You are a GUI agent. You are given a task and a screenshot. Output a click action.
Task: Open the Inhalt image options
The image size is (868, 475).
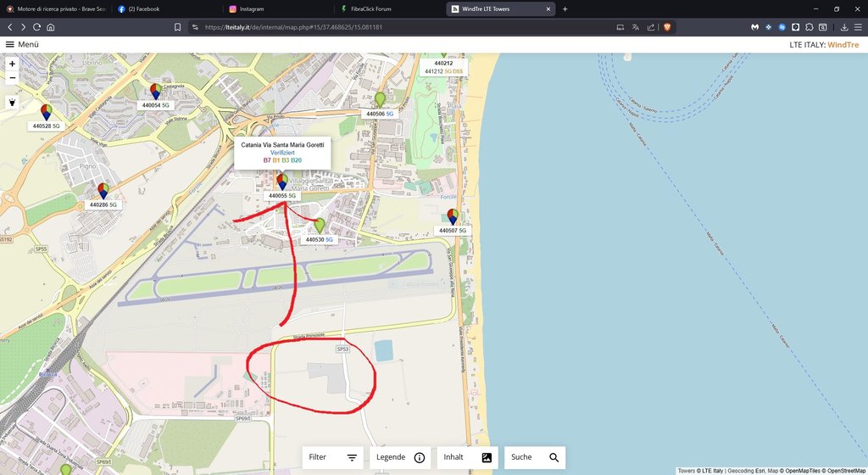tap(468, 457)
